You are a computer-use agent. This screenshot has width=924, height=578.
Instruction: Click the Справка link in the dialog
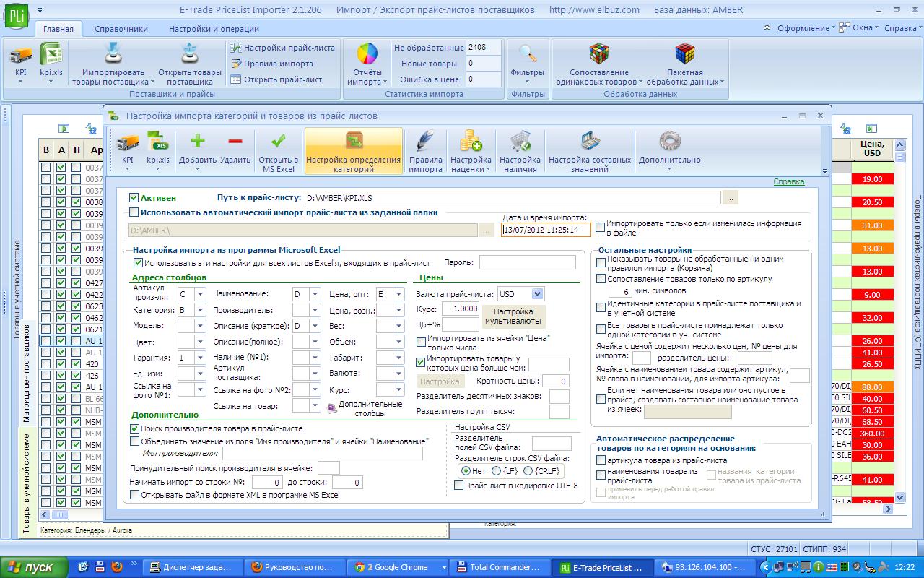[789, 182]
